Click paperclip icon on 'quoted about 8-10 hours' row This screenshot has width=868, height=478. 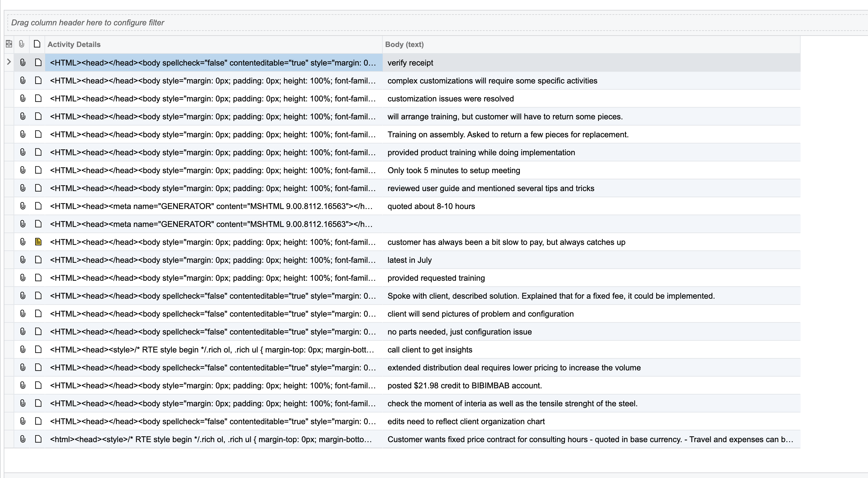coord(23,206)
